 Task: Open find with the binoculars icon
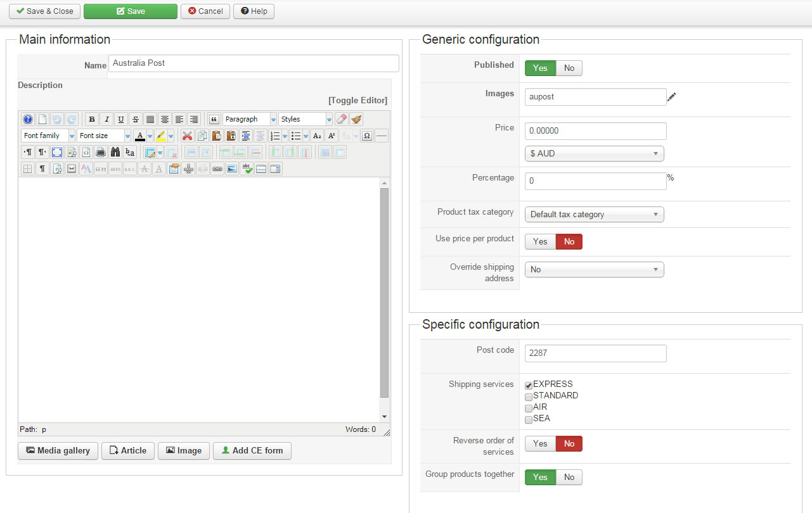click(x=115, y=152)
